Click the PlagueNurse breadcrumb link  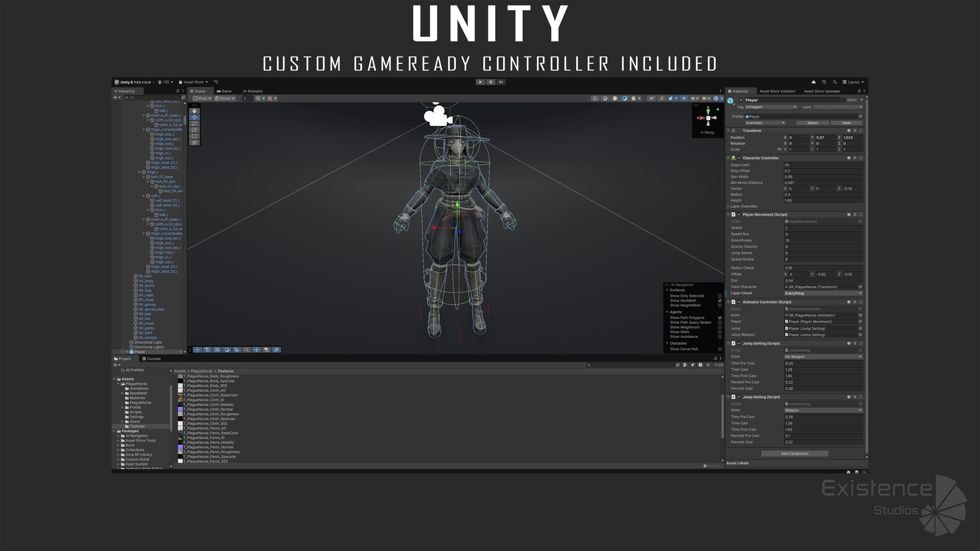click(x=202, y=371)
